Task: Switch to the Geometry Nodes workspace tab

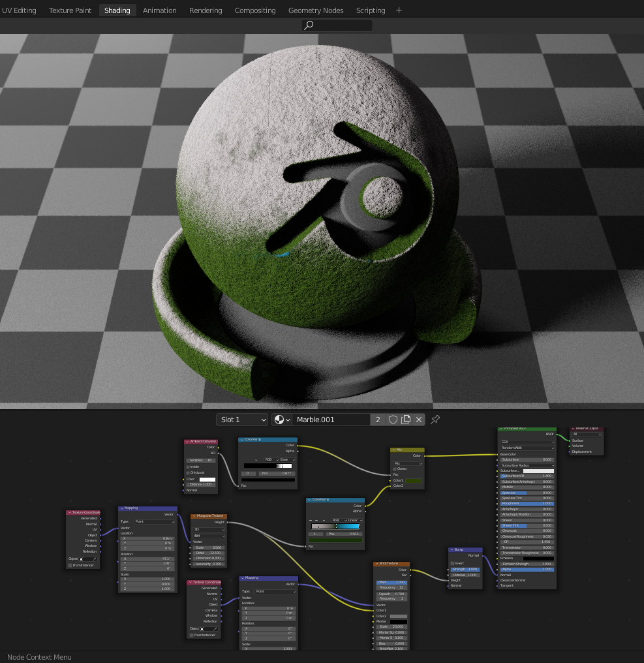Action: click(x=316, y=10)
